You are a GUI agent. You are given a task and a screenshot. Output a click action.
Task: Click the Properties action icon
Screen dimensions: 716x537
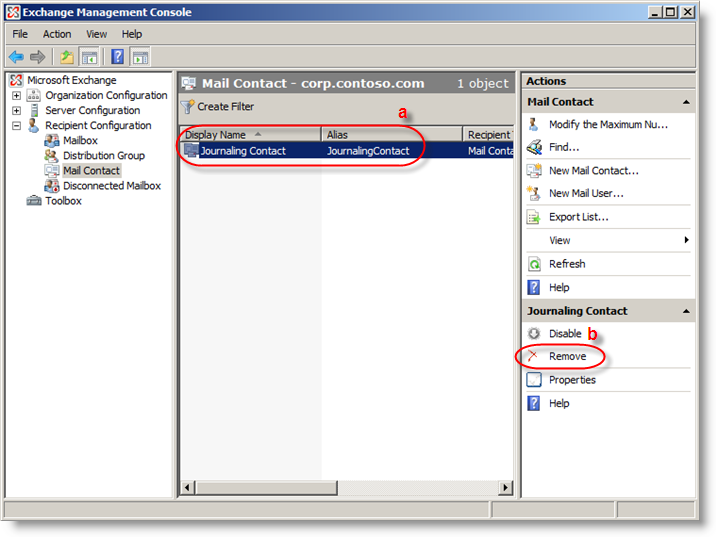click(534, 380)
